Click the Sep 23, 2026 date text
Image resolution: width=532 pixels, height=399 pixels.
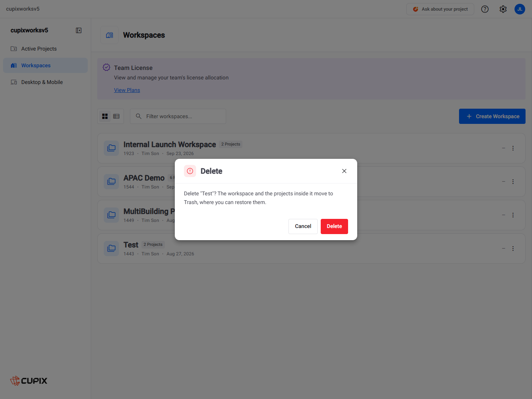click(180, 154)
